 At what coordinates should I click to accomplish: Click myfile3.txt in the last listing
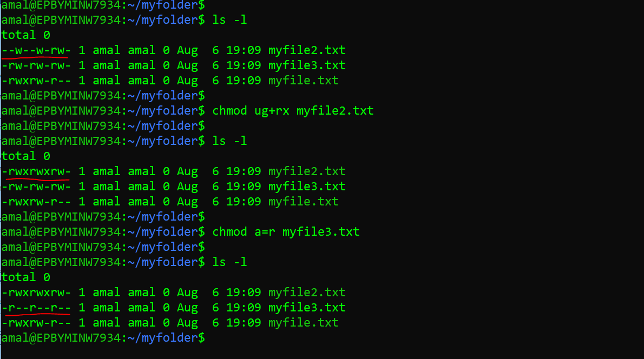tap(307, 308)
